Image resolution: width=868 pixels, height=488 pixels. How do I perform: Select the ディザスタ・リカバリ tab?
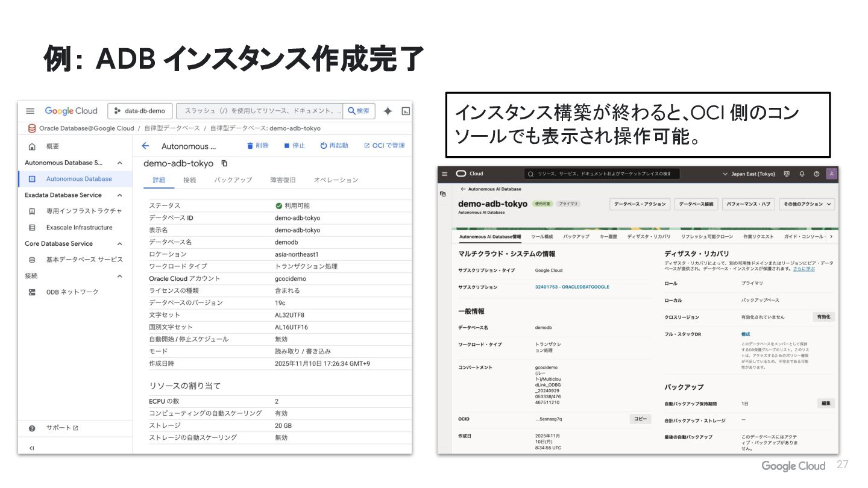649,237
